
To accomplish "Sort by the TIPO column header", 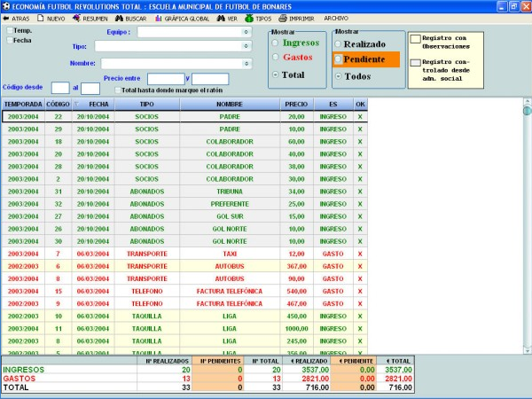I will coord(147,105).
